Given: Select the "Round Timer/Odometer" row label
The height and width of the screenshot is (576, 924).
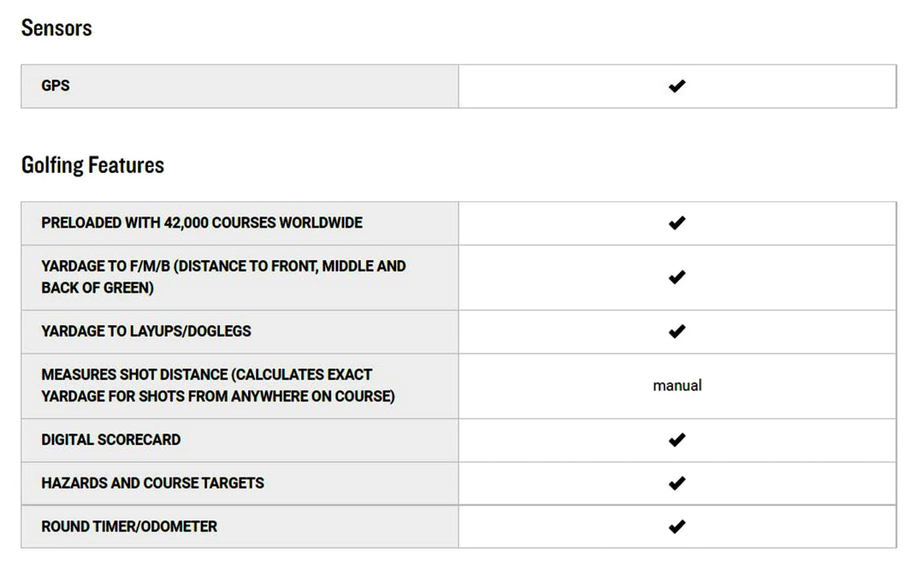Looking at the screenshot, I should (129, 526).
